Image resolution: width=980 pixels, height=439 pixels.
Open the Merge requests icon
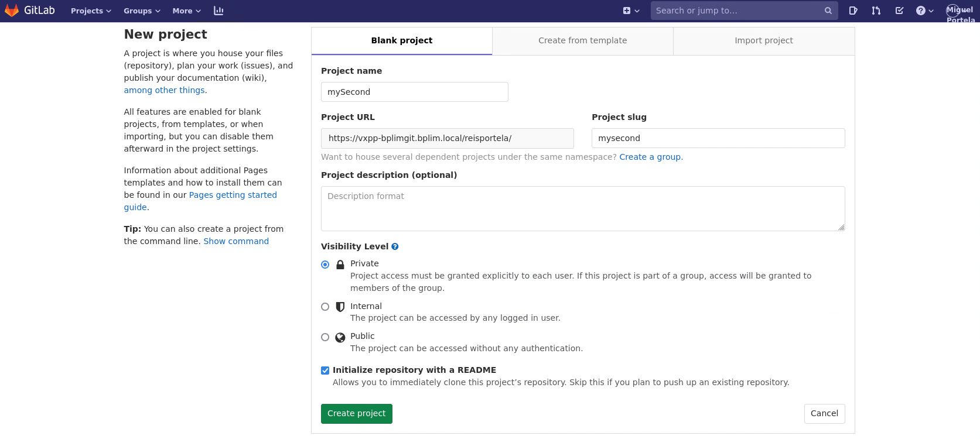coord(876,11)
